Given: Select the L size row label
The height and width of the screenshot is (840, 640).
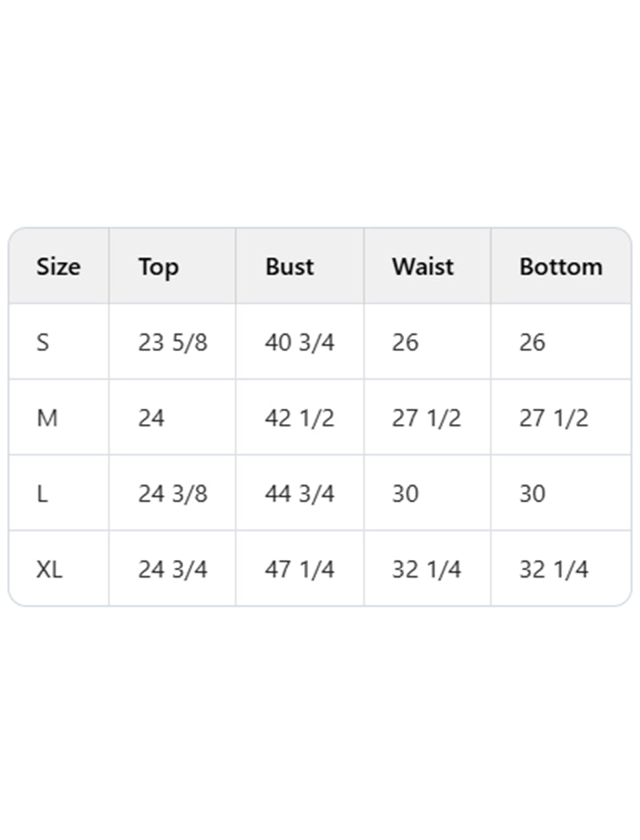Looking at the screenshot, I should [x=42, y=494].
